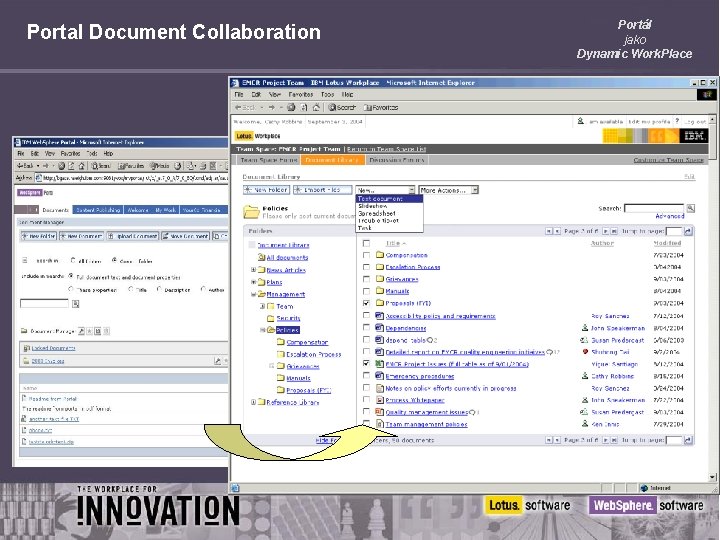The height and width of the screenshot is (540, 720).
Task: Click the IBM logo in Workplace banner
Action: coord(693,136)
